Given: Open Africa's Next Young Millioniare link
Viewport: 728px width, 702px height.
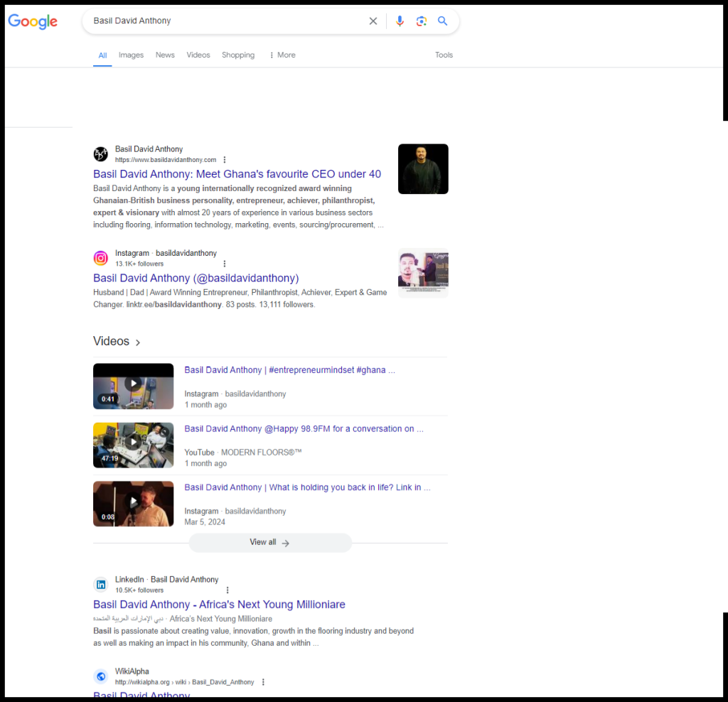Looking at the screenshot, I should pyautogui.click(x=219, y=605).
